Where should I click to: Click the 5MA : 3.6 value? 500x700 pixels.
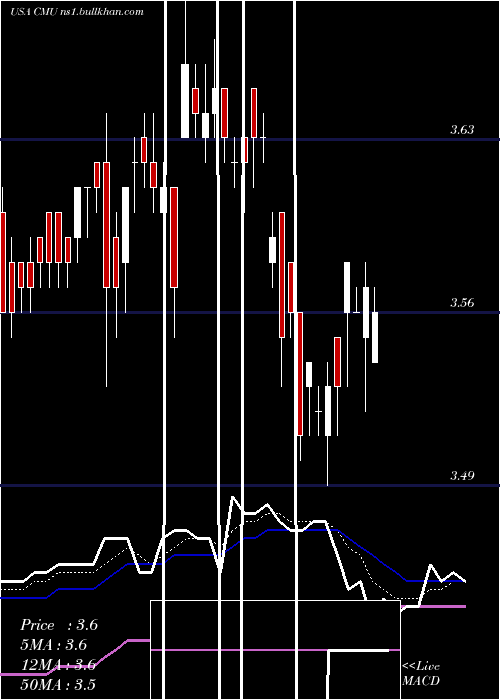tap(54, 645)
